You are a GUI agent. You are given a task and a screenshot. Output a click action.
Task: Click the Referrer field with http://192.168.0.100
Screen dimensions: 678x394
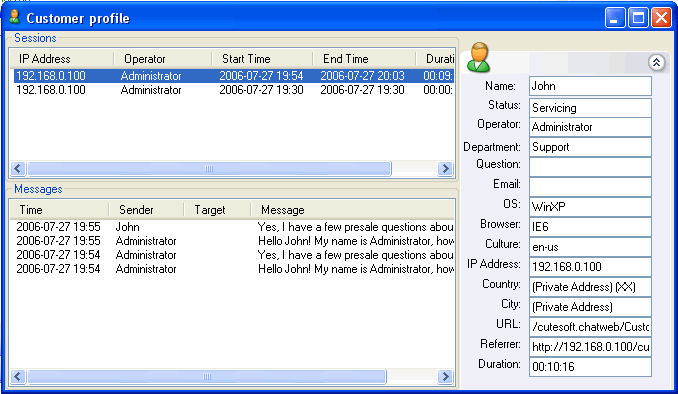pyautogui.click(x=590, y=347)
